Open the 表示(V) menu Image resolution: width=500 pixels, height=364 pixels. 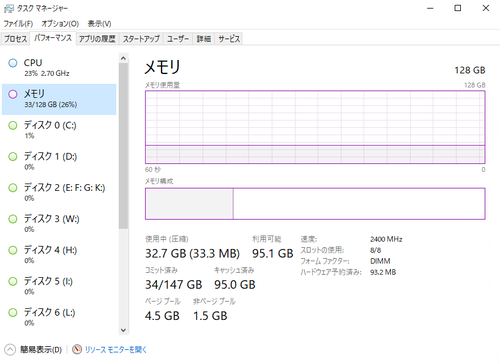tap(99, 24)
